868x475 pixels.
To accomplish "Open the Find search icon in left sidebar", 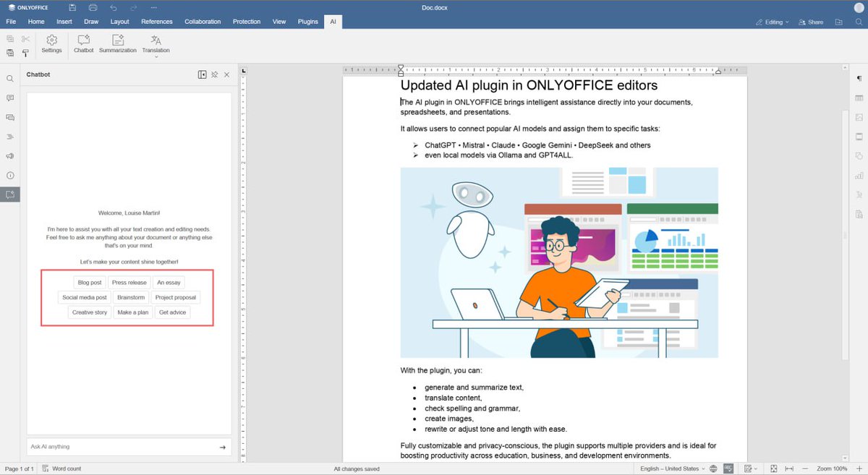I will point(10,79).
